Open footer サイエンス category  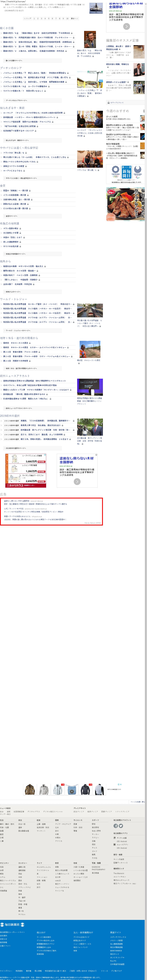pos(78,820)
